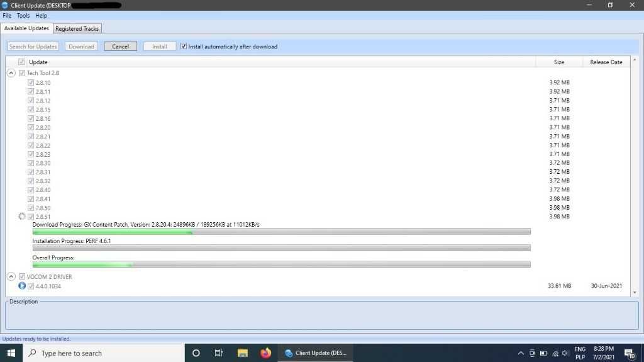Open the Windows Start menu

pyautogui.click(x=11, y=353)
